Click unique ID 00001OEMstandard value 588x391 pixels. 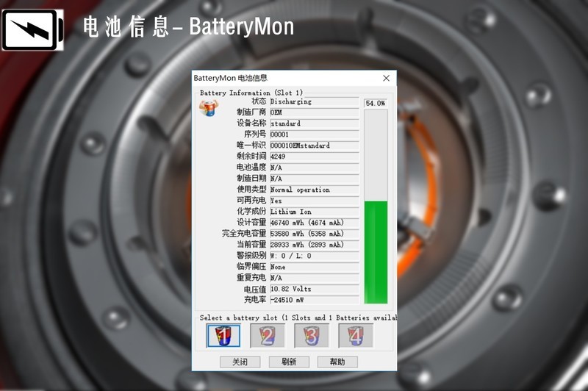(x=315, y=146)
